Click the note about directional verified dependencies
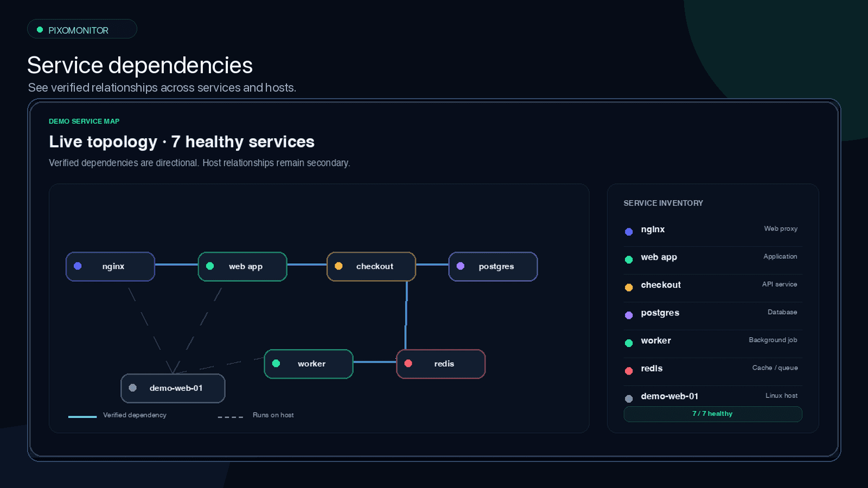This screenshot has width=868, height=488. coord(200,163)
